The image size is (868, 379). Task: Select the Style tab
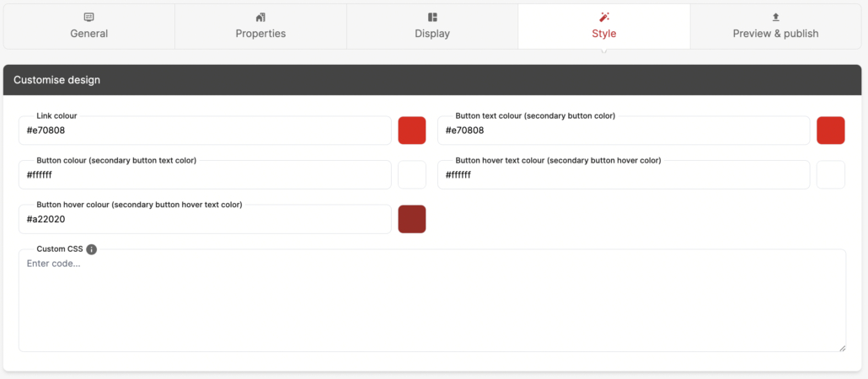pyautogui.click(x=604, y=27)
